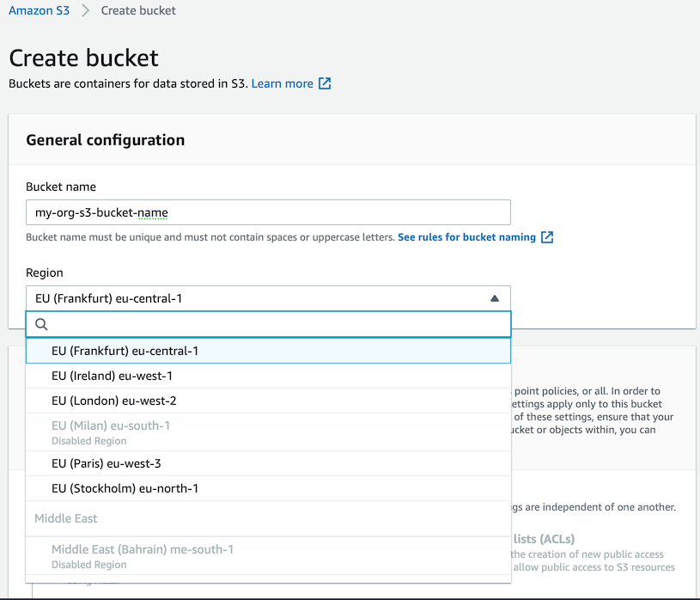700x600 pixels.
Task: Click external link icon after bucket naming rules
Action: [547, 237]
